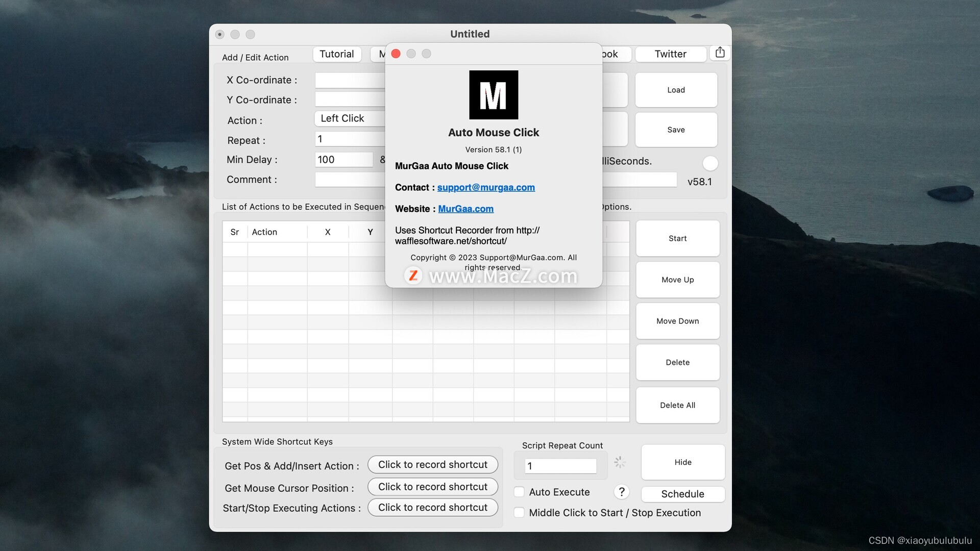
Task: Visit the MurGaa.com website link
Action: (x=465, y=209)
